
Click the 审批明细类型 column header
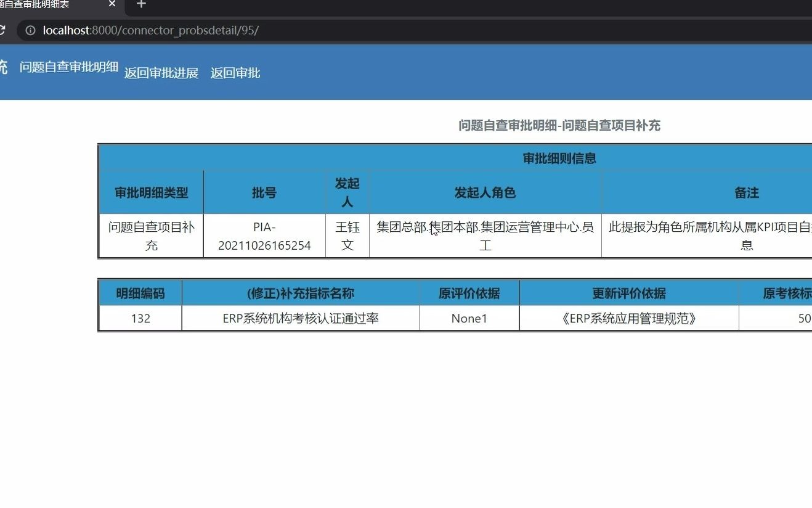[152, 193]
